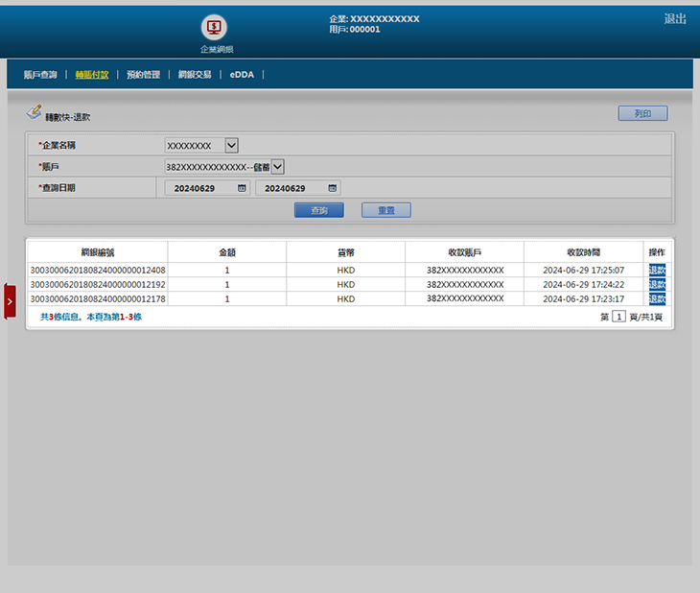This screenshot has width=700, height=593.
Task: Click the 企業網銀 logo icon
Action: click(x=214, y=27)
